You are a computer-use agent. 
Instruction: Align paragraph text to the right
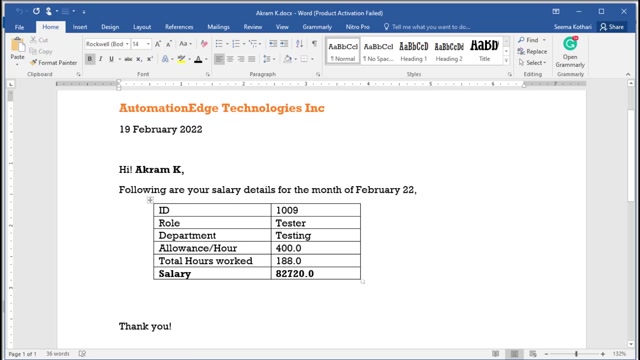coord(241,59)
